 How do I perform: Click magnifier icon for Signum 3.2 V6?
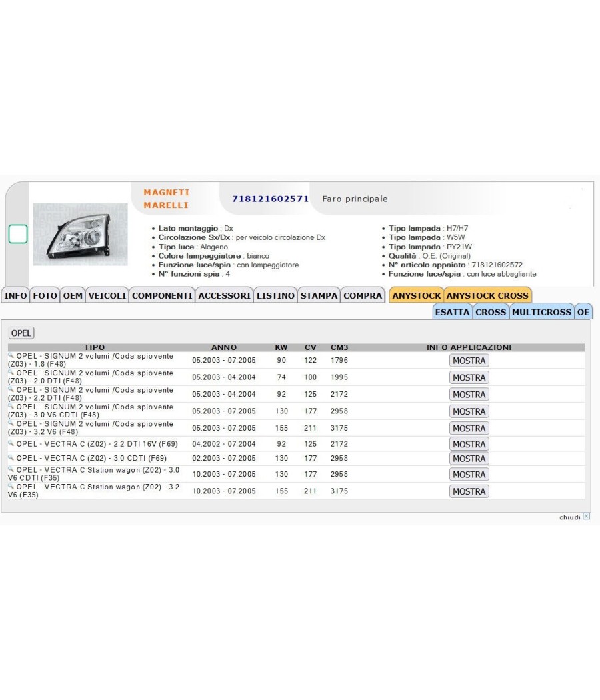pos(11,423)
